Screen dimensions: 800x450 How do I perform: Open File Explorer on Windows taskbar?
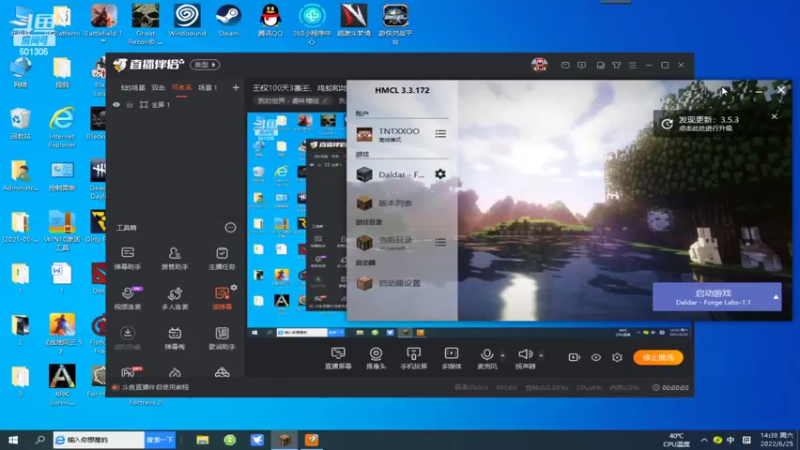pyautogui.click(x=203, y=440)
